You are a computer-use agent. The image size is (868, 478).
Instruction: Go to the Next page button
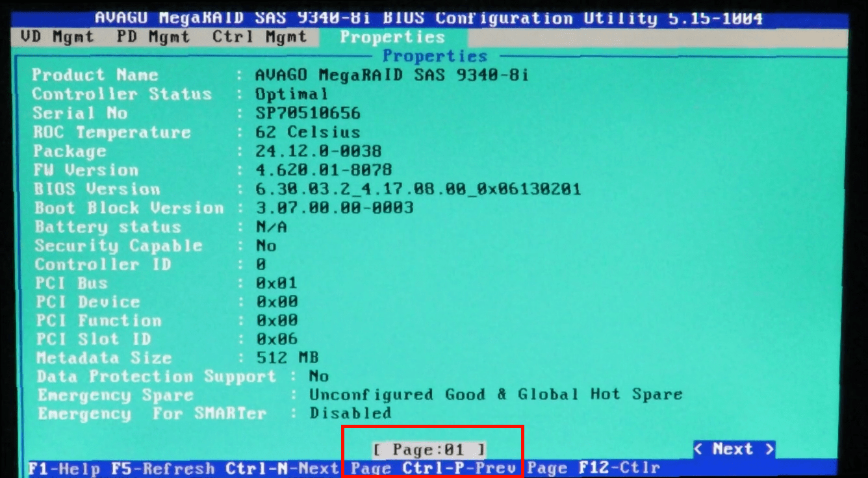734,449
